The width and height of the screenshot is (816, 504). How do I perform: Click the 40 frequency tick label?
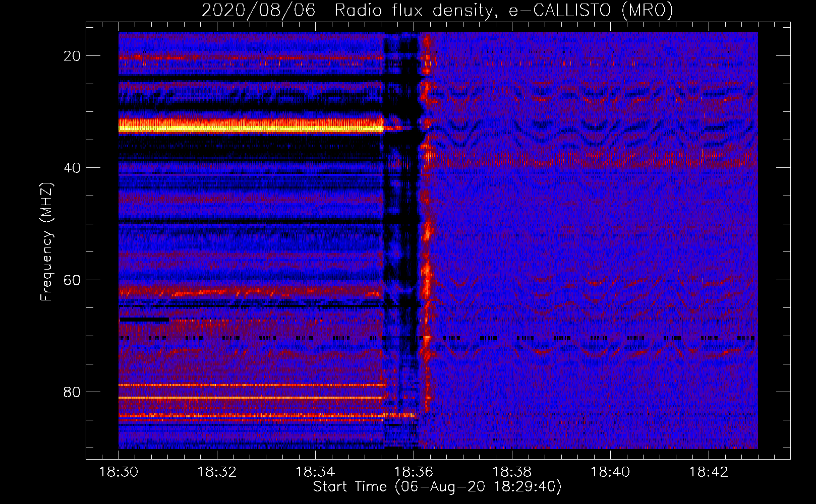(x=72, y=168)
